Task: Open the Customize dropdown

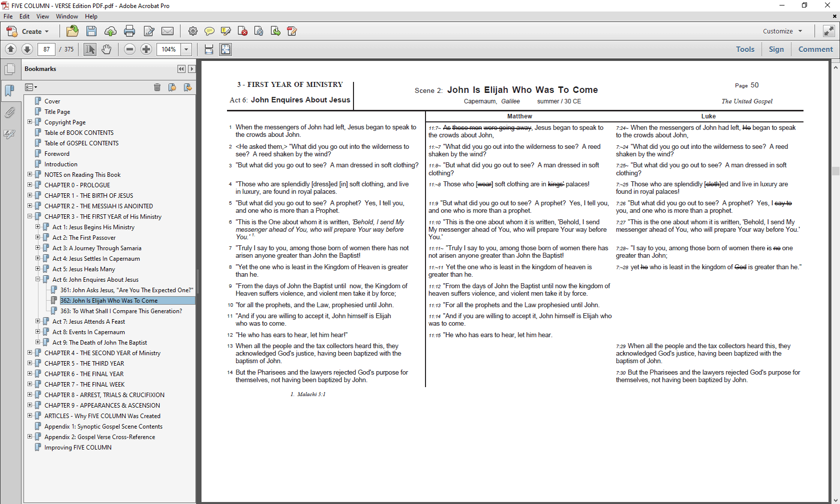Action: [783, 31]
